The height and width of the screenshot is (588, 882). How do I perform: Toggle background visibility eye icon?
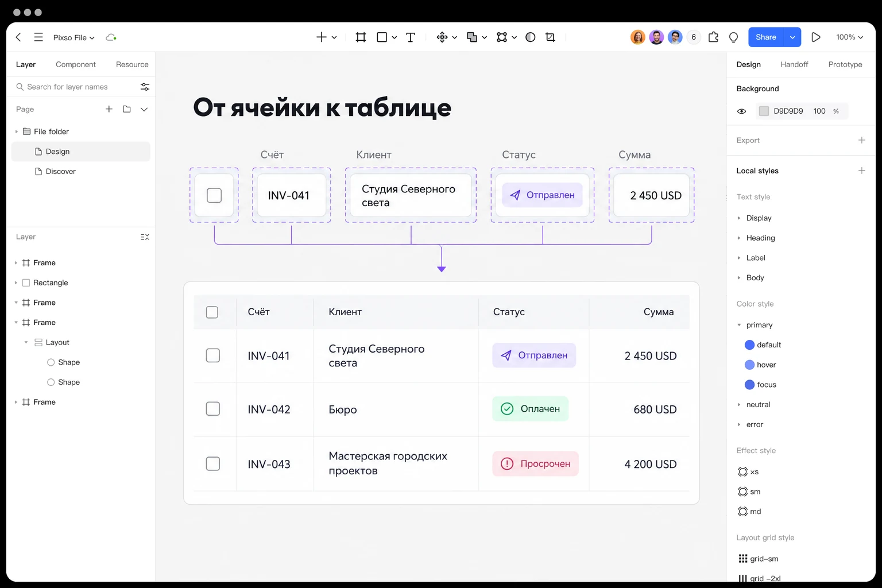(741, 111)
